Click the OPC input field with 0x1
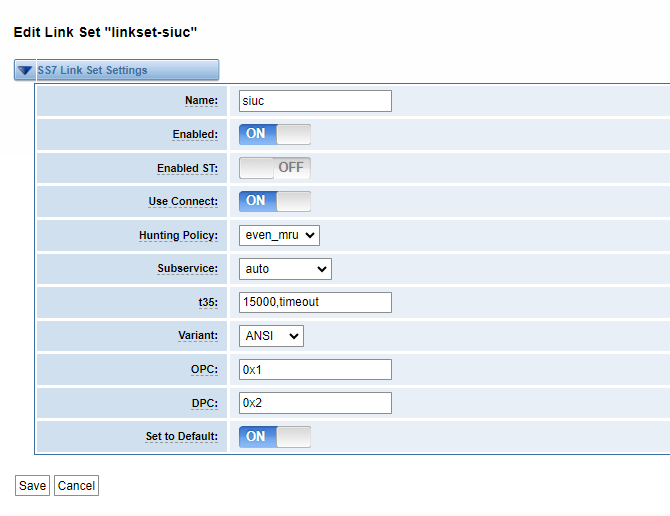This screenshot has width=670, height=516. click(x=315, y=369)
